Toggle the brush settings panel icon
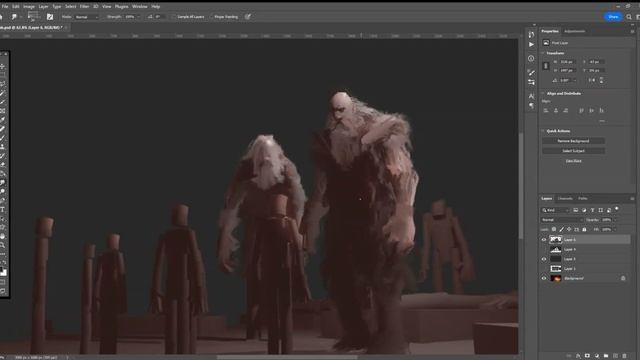 click(x=50, y=17)
